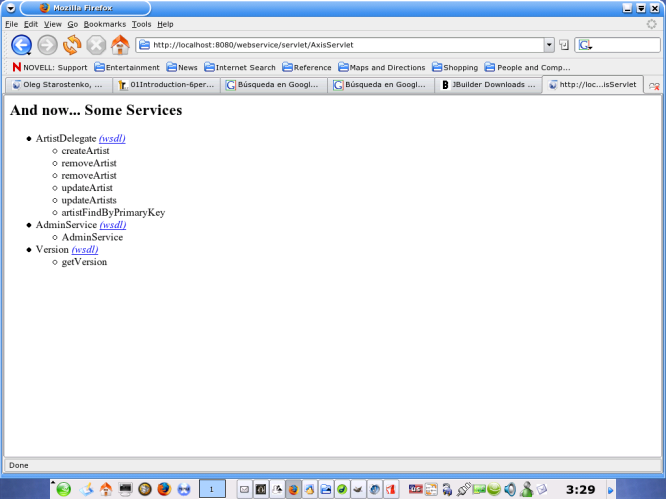Reload the current page
This screenshot has height=499, width=666.
(x=72, y=45)
